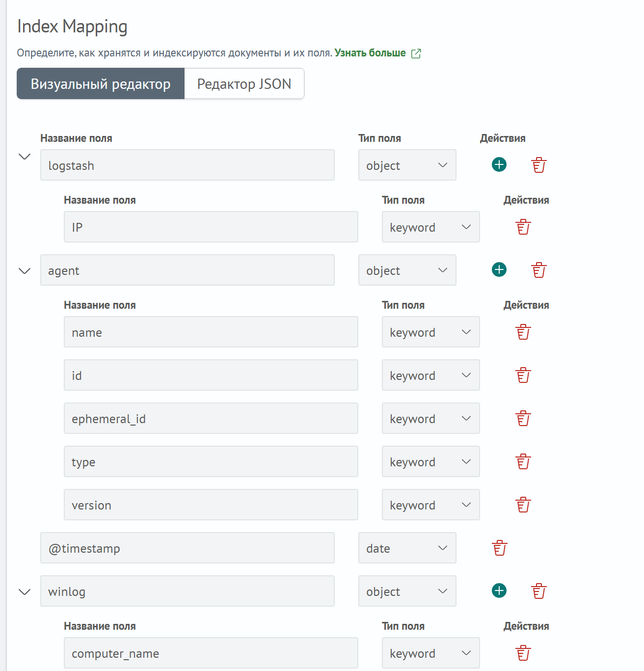Delete the @timestamp field
644x671 pixels.
pos(499,548)
